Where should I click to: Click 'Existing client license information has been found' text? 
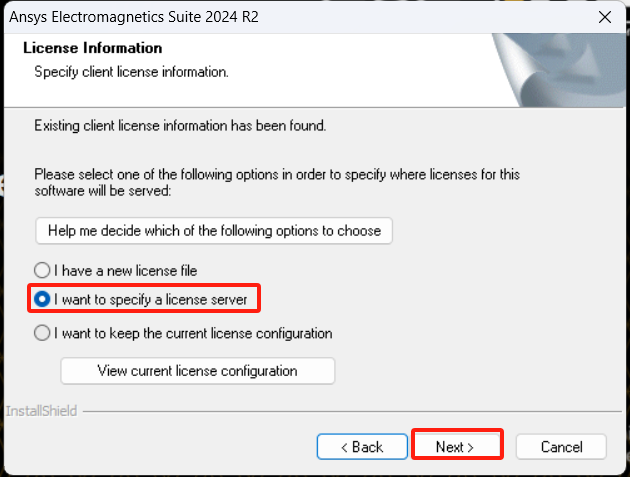point(180,126)
